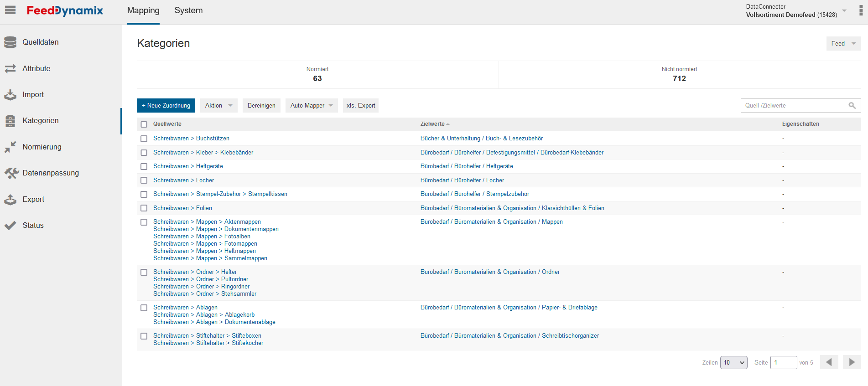Image resolution: width=868 pixels, height=386 pixels.
Task: Click the Normiert count 63
Action: pos(317,79)
